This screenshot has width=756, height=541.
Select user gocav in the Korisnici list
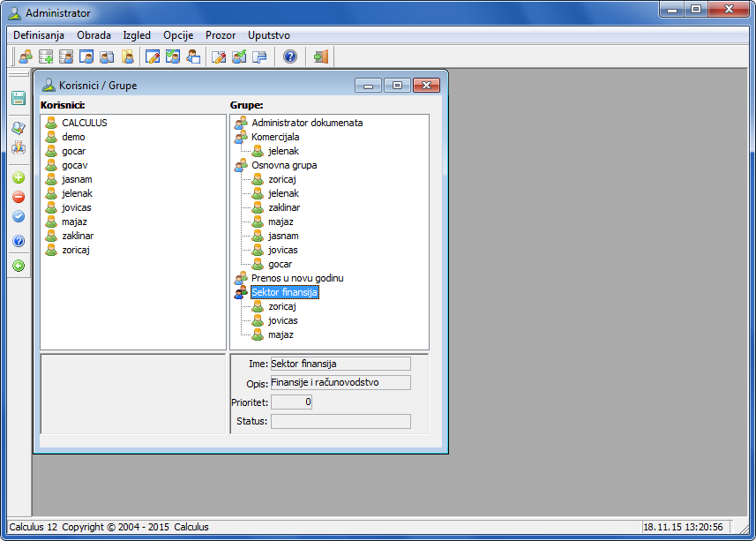(x=75, y=165)
